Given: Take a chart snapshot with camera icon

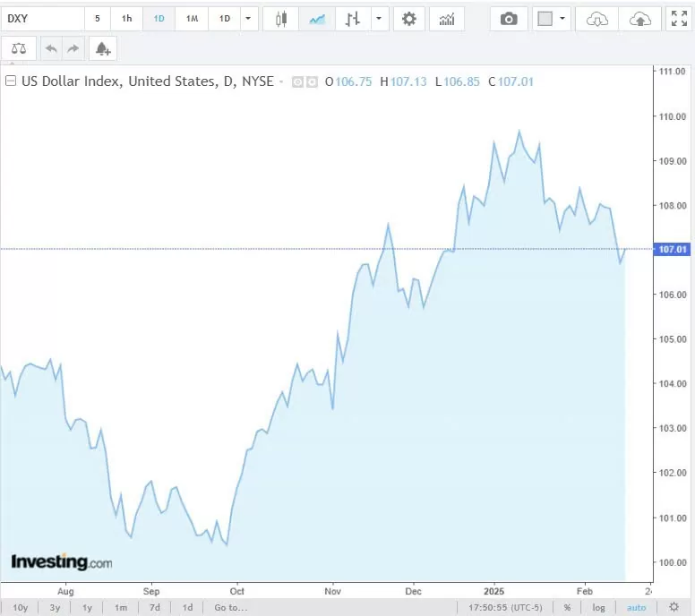Looking at the screenshot, I should [x=509, y=19].
